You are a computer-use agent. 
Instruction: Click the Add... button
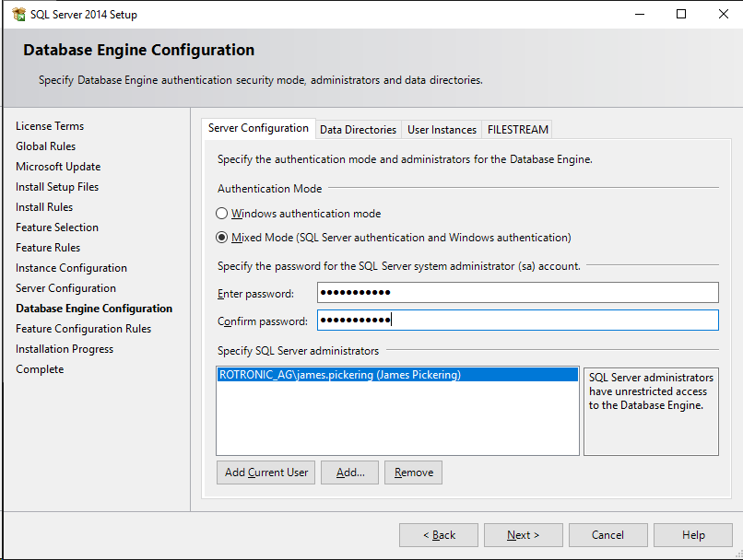tap(350, 472)
